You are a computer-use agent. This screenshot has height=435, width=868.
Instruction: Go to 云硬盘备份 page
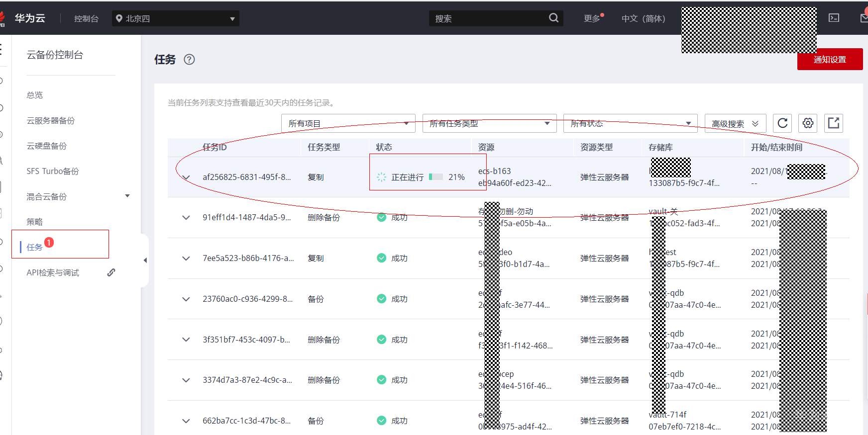47,146
